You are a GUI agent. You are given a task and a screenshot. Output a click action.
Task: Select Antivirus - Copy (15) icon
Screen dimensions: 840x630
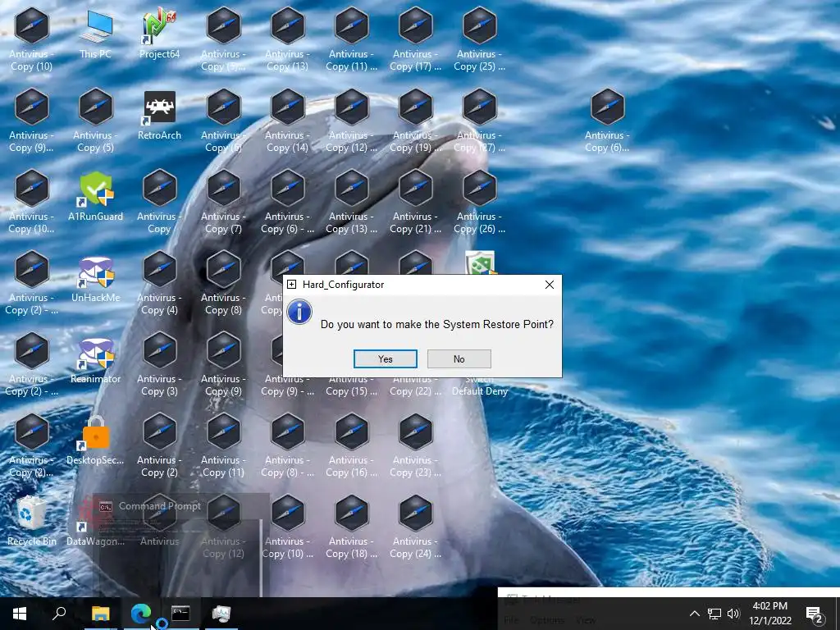point(351,386)
